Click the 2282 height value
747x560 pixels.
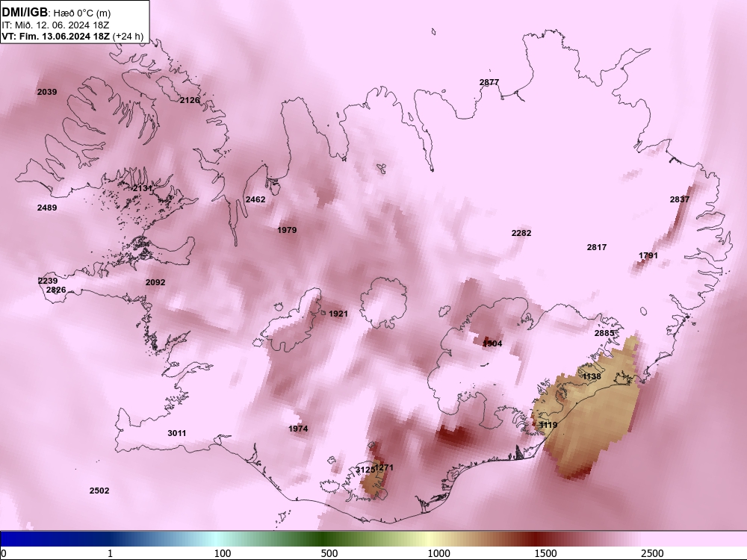[x=521, y=233]
